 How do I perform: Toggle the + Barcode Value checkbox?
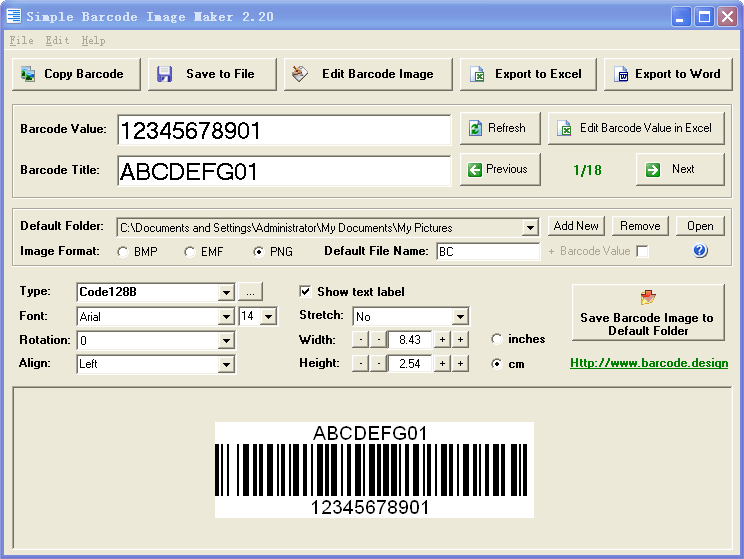coord(642,251)
